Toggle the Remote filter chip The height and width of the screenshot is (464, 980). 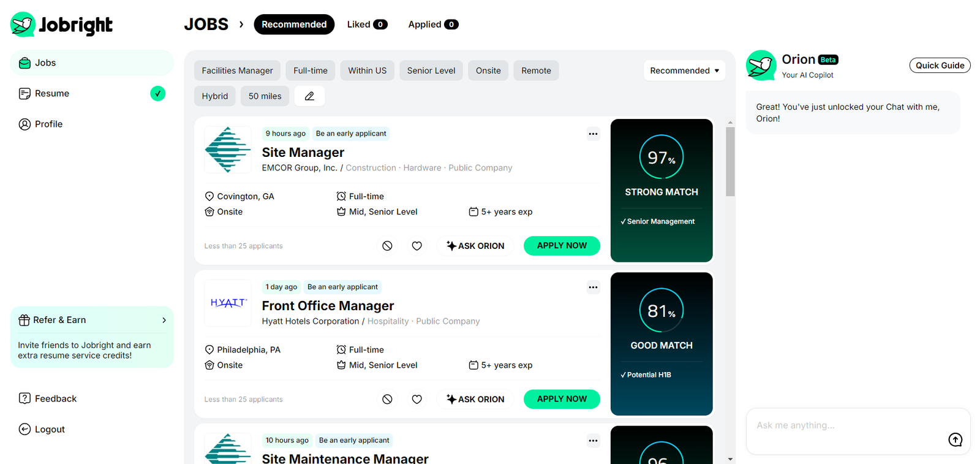point(536,70)
